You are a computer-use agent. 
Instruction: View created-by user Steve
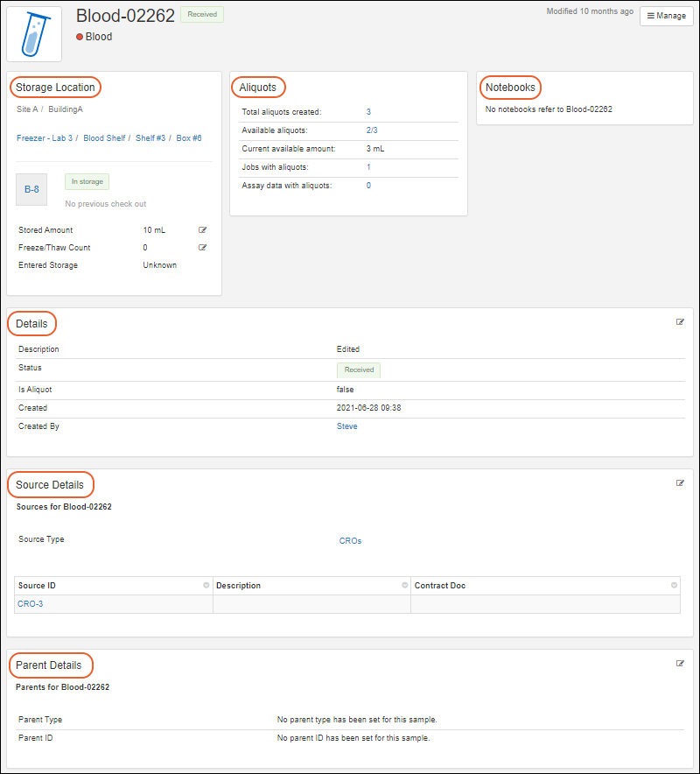[x=346, y=427]
